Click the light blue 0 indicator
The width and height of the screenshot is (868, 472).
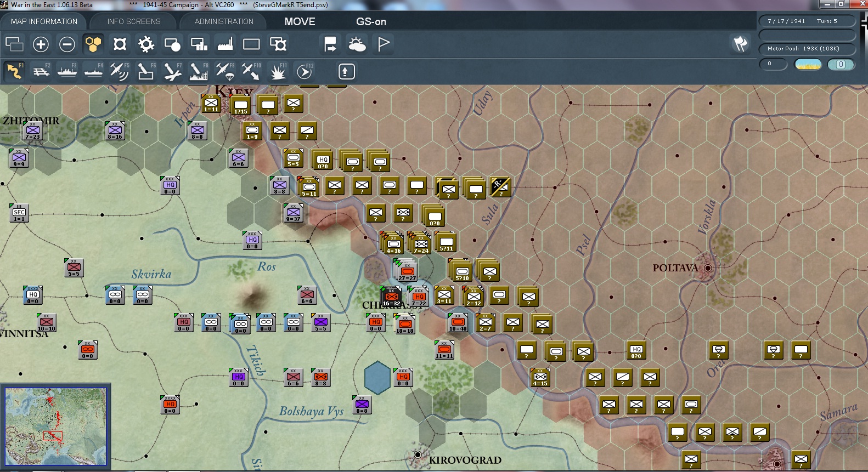[841, 64]
